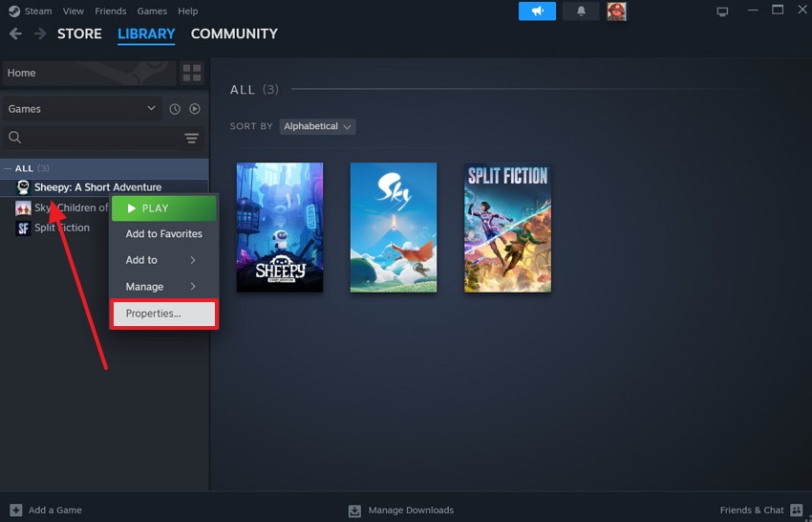Open the collections grid view icon

click(x=192, y=73)
